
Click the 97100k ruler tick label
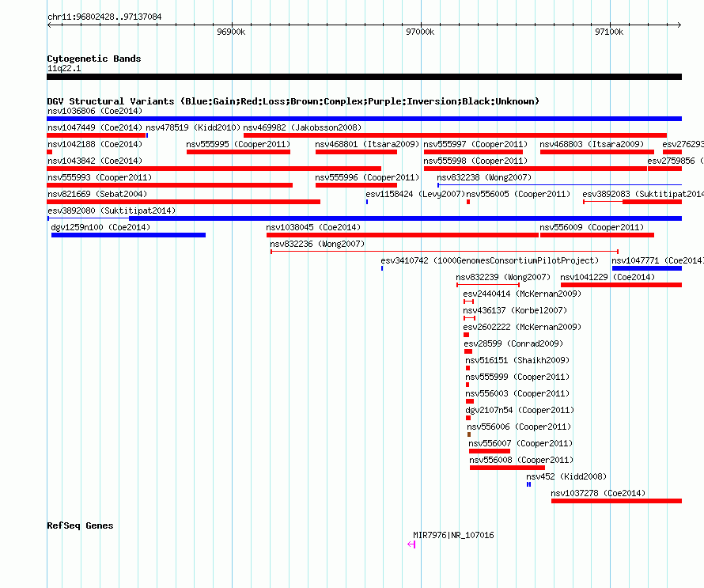coord(609,32)
